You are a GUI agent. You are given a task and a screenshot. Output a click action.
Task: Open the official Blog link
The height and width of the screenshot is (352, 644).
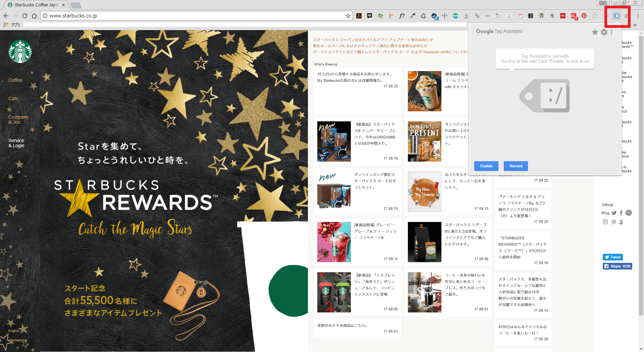605,213
